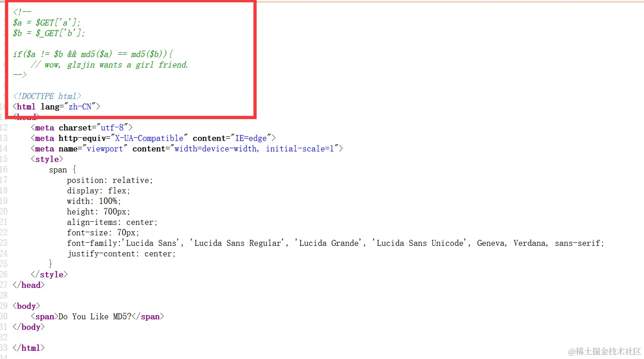Viewport: 644px width, 359px height.
Task: Click the "if($a != $b && md5($a) == md5($b)){" line
Action: (93, 54)
